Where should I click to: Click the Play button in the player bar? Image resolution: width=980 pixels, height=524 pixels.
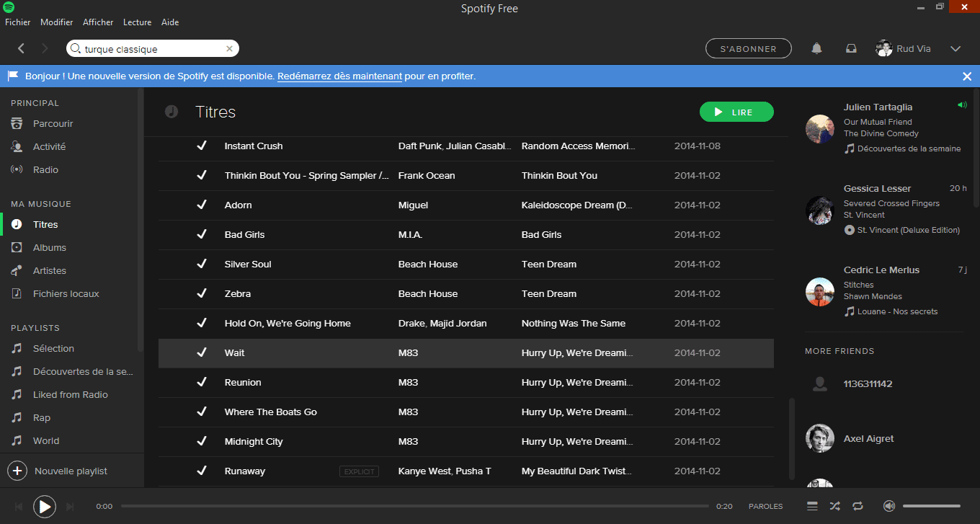coord(45,507)
